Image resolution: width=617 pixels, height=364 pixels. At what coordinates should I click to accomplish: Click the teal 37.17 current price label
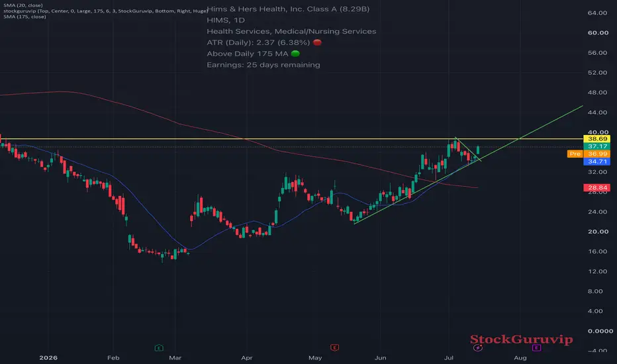coord(597,146)
